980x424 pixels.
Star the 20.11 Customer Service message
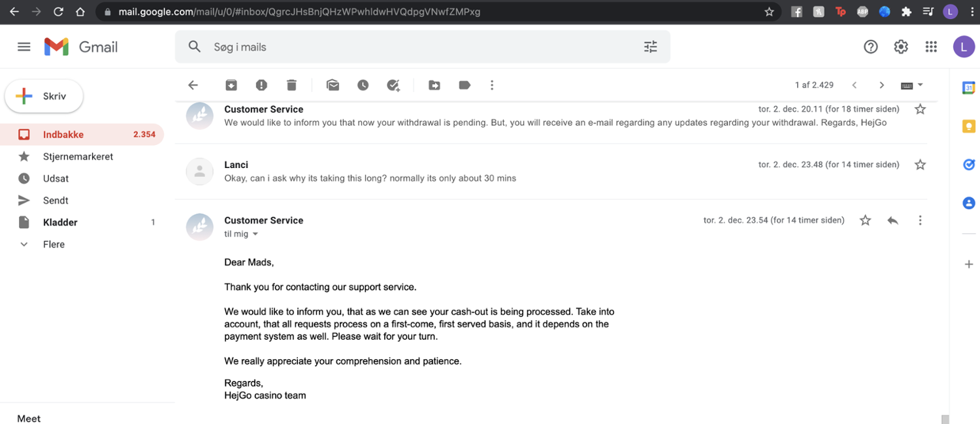(x=920, y=109)
